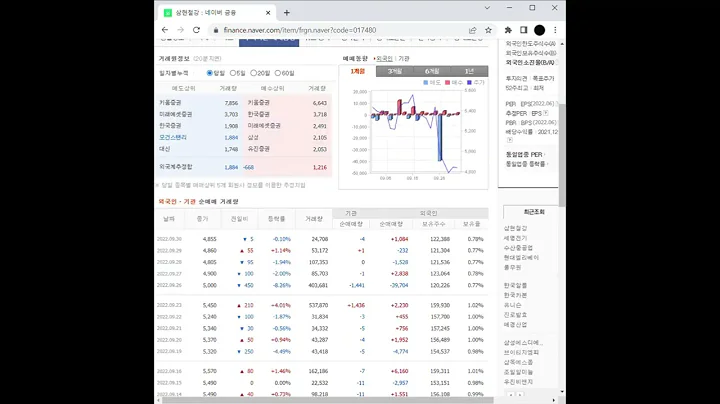
Task: Select the 20일 radio button
Action: (x=253, y=73)
